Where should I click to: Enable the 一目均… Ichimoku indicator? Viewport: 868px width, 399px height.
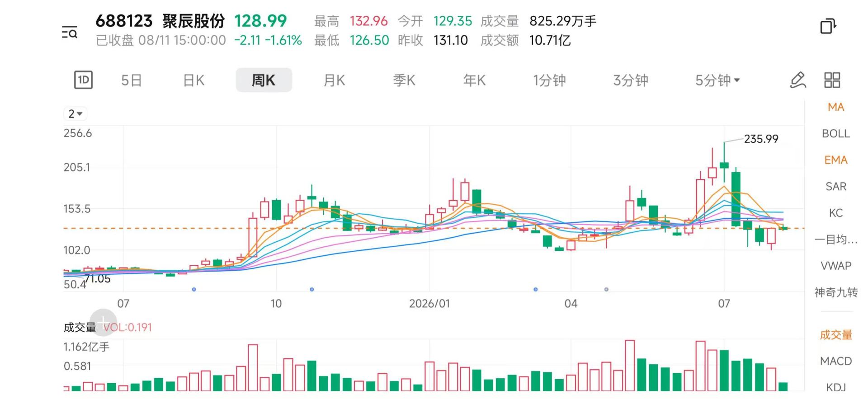(x=836, y=239)
